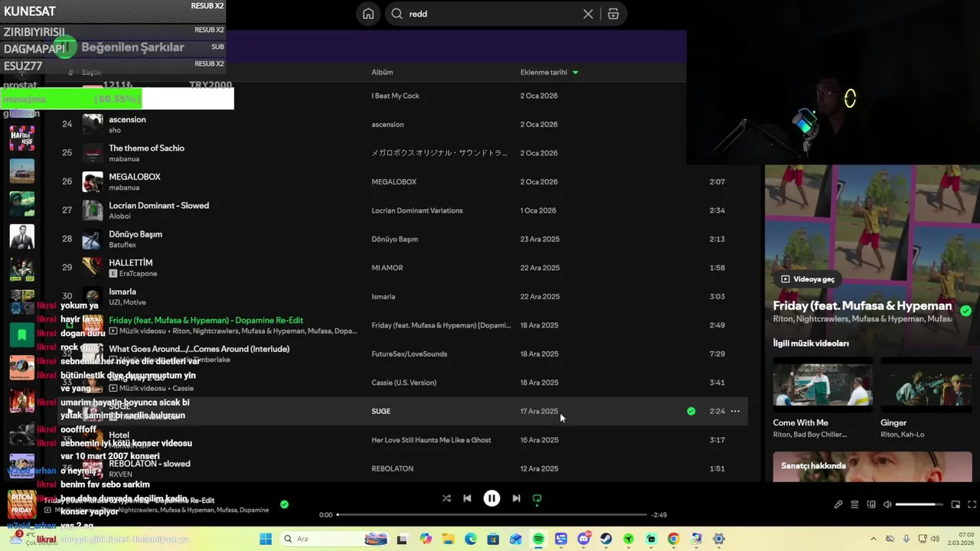This screenshot has width=980, height=551.
Task: Open Discord from the taskbar
Action: (583, 539)
